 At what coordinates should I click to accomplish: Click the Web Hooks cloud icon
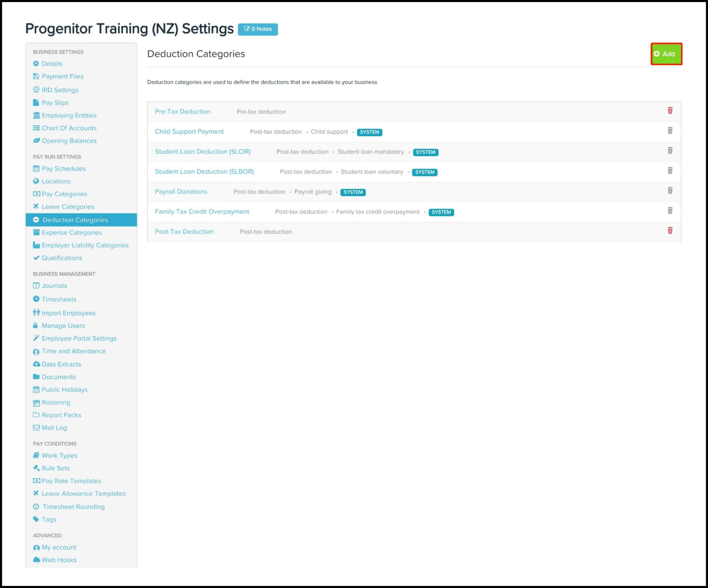36,559
